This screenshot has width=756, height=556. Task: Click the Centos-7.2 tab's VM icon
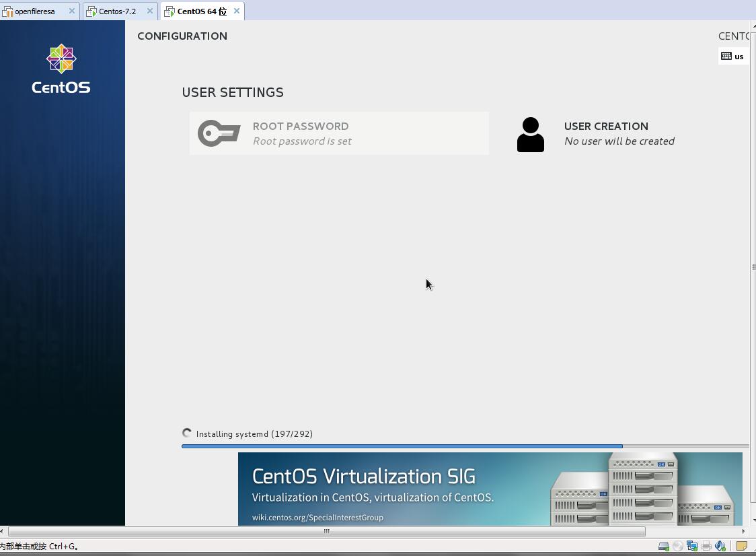coord(91,11)
